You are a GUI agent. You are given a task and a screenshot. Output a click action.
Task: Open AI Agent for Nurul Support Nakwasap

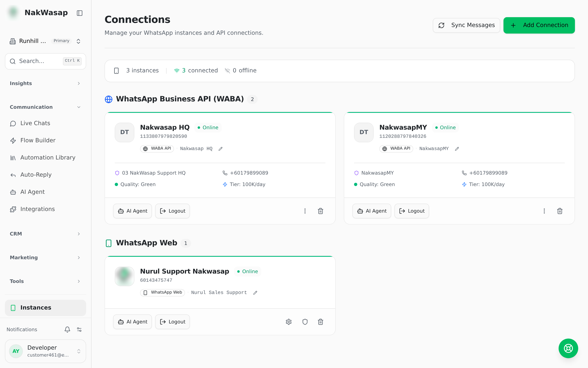pos(133,322)
